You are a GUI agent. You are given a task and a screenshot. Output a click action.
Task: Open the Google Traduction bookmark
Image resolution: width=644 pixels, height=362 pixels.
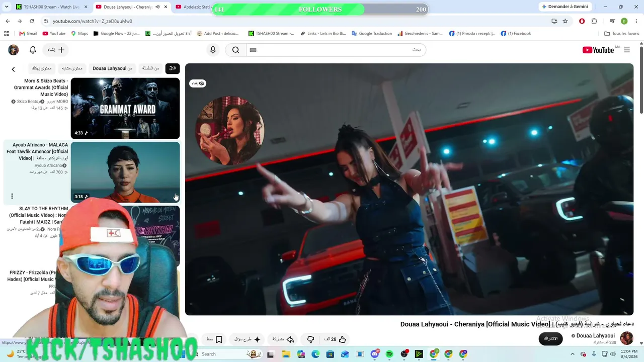point(372,34)
